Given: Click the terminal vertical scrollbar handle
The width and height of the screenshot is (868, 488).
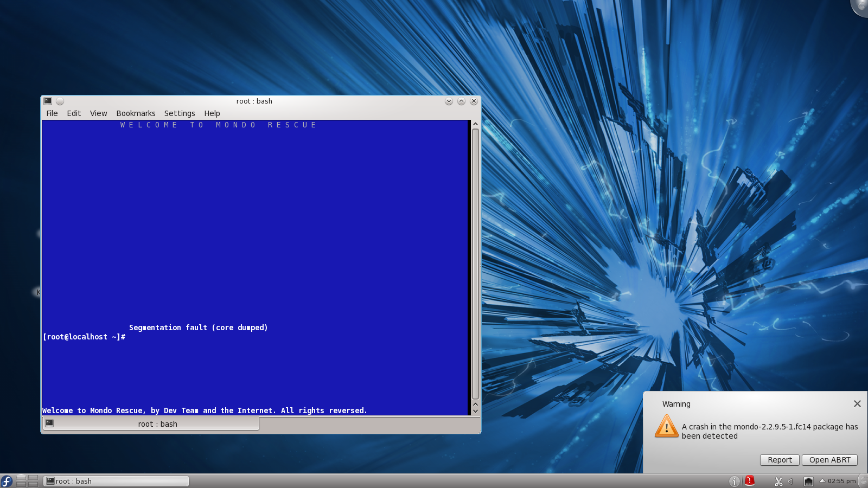Looking at the screenshot, I should [475, 264].
